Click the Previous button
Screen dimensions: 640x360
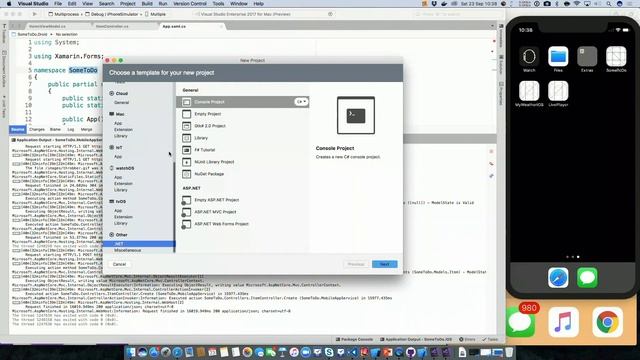click(x=356, y=264)
